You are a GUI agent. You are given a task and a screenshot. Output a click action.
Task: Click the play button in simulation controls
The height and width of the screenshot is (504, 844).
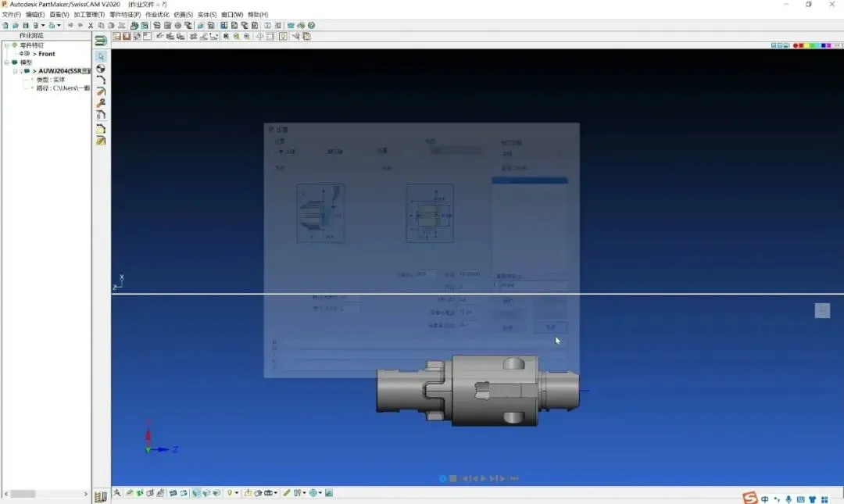[x=484, y=478]
